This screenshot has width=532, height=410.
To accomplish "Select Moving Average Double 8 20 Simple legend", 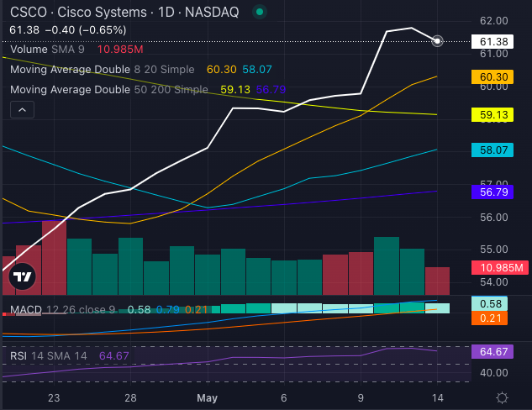I will (x=103, y=70).
